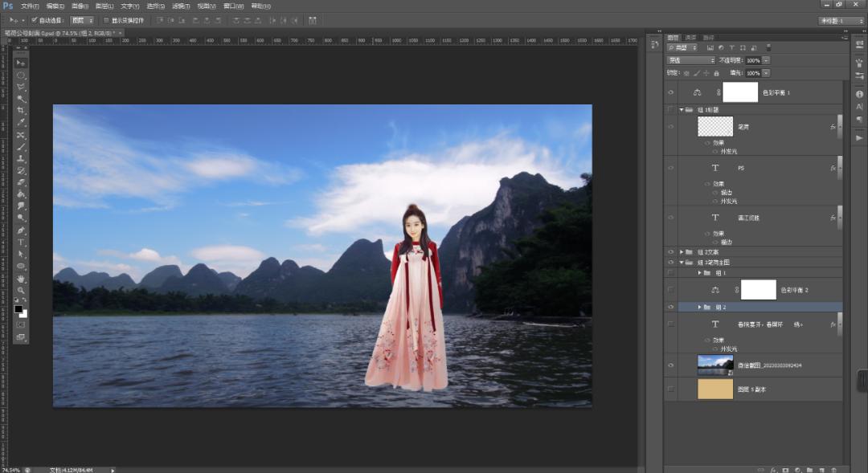Hide the 色彩平衡 1 layer
This screenshot has height=473, width=868.
click(x=670, y=92)
